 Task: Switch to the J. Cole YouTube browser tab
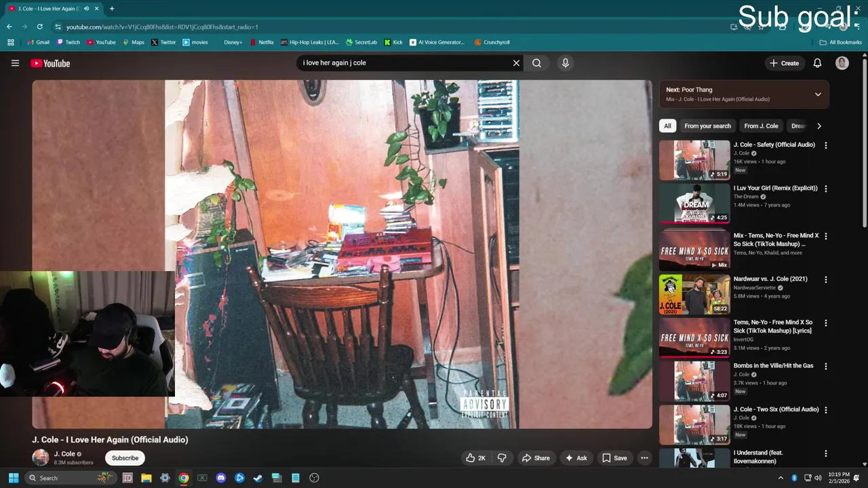53,9
